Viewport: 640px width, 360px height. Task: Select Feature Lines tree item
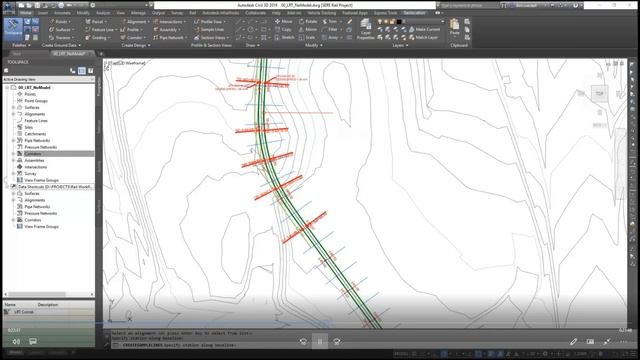point(36,121)
